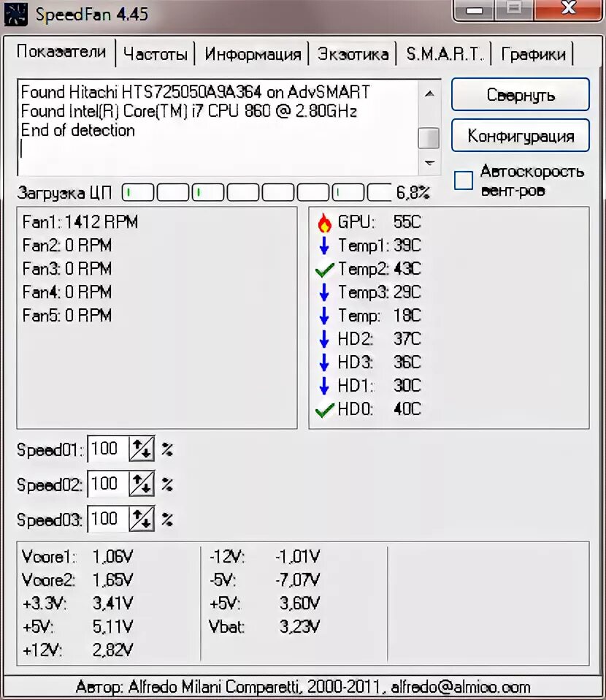
Task: Click the Speed03 up/down spinner
Action: (x=142, y=519)
